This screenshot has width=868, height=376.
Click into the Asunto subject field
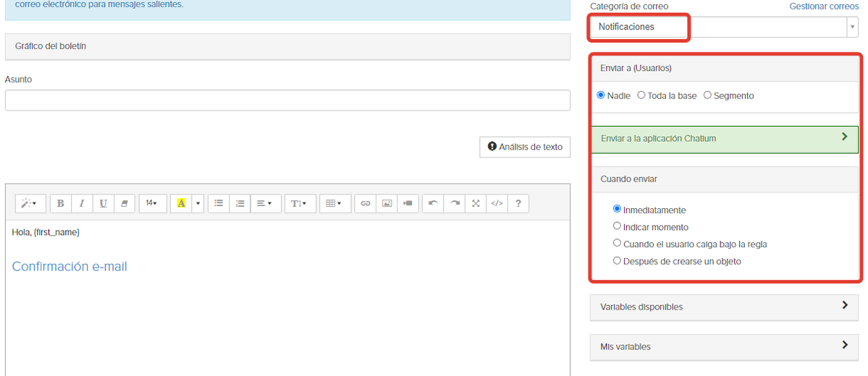click(x=287, y=100)
